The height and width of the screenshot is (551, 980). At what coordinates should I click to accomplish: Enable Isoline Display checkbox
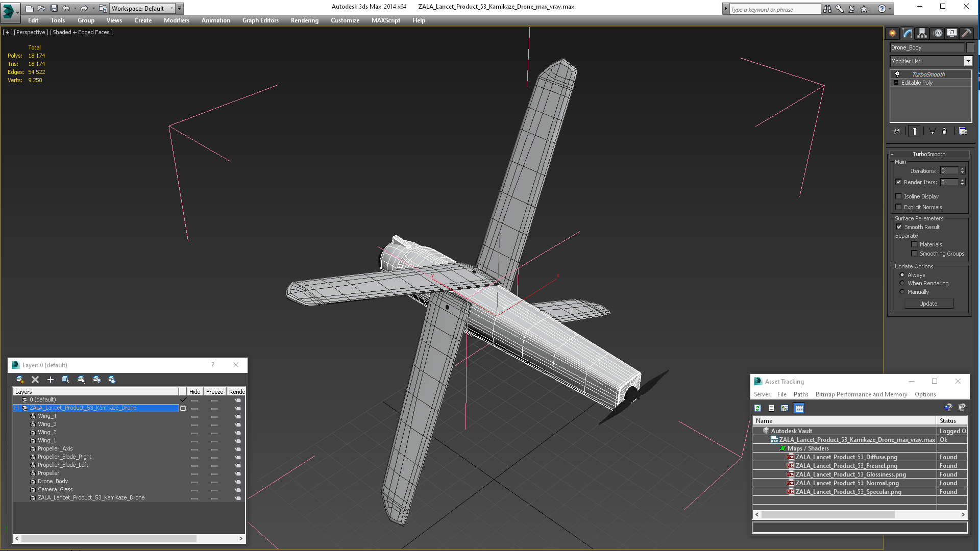pos(899,196)
